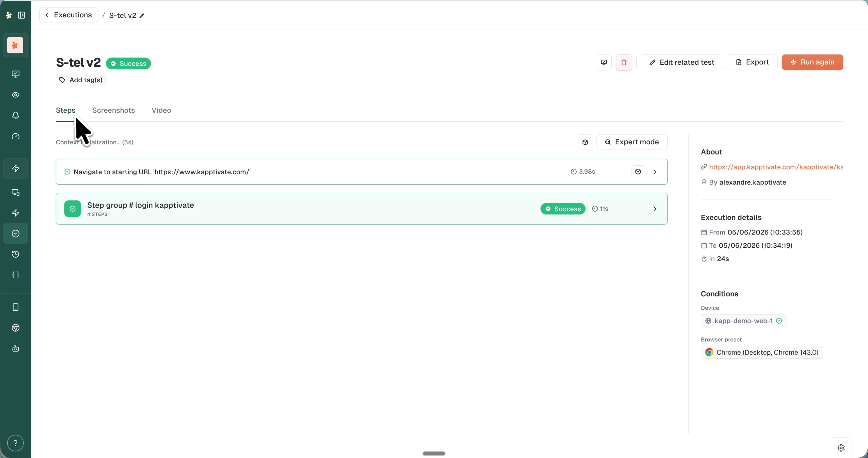Open the filled lightning bolt sidebar icon
This screenshot has width=868, height=458.
[x=16, y=213]
